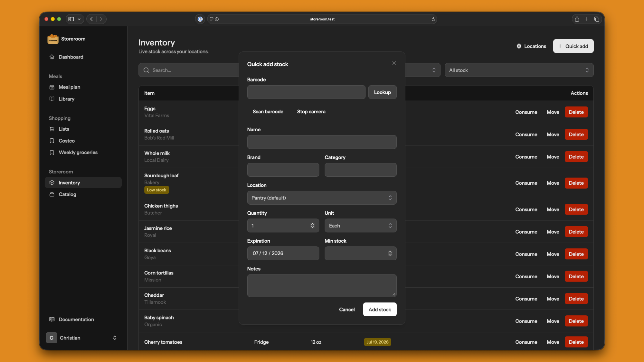Move the Jasmine rice item

(553, 232)
